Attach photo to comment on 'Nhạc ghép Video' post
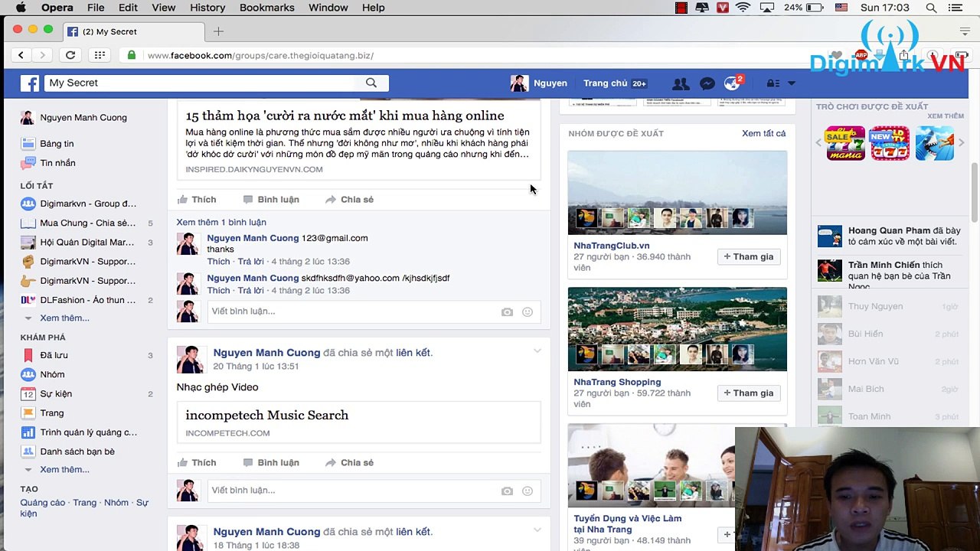 click(507, 491)
